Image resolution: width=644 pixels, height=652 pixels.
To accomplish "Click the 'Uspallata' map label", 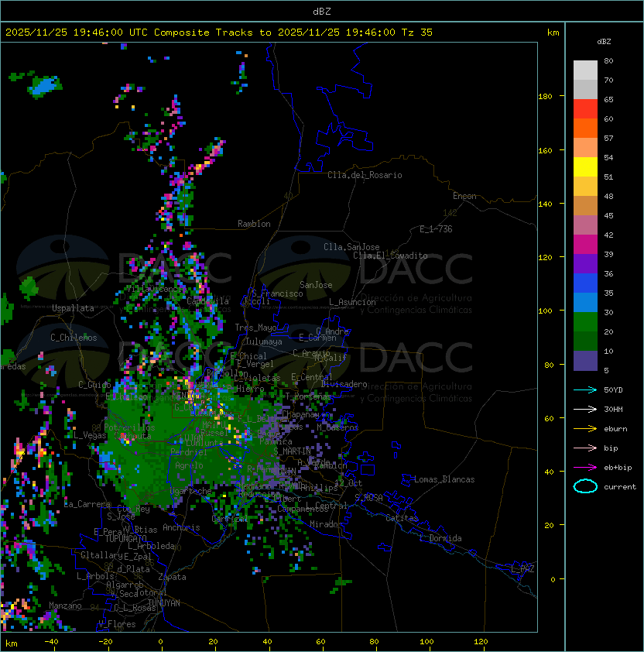I will pos(73,308).
